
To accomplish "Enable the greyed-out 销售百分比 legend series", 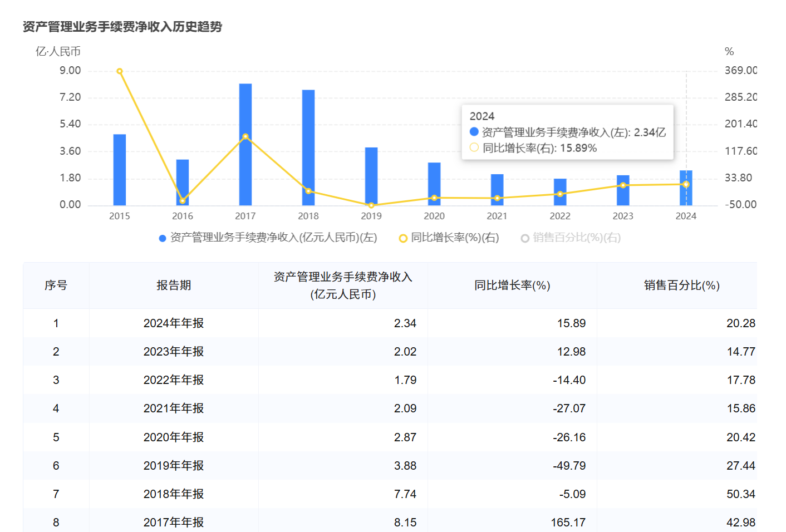I will (571, 238).
